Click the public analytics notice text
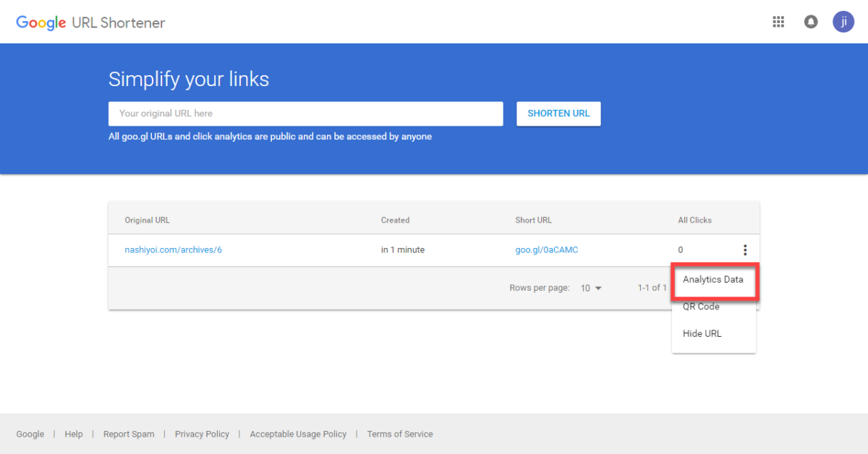868x454 pixels. click(x=270, y=136)
